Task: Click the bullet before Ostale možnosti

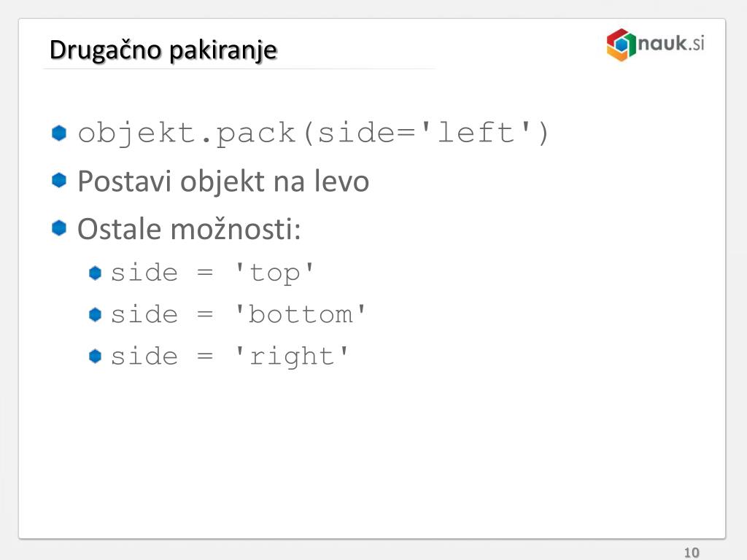Action: point(59,227)
